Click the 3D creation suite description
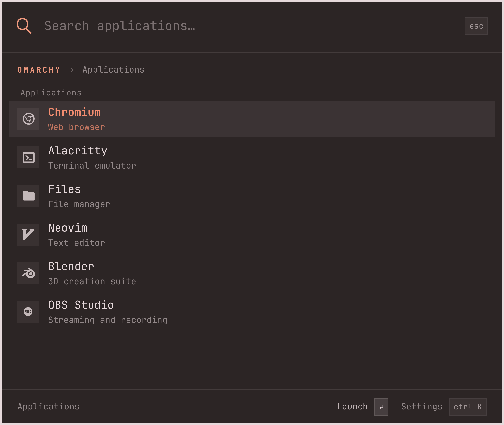The height and width of the screenshot is (425, 504). point(92,281)
